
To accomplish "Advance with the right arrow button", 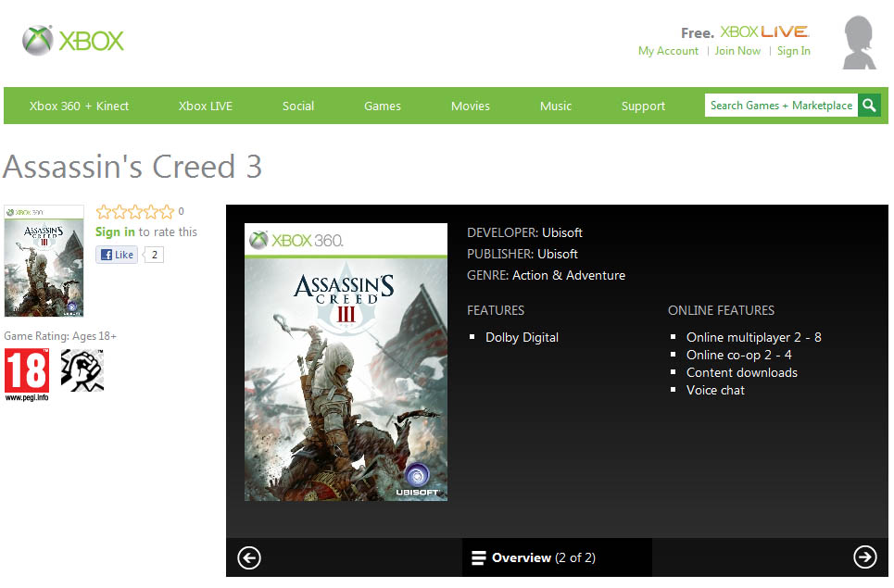I will (864, 557).
